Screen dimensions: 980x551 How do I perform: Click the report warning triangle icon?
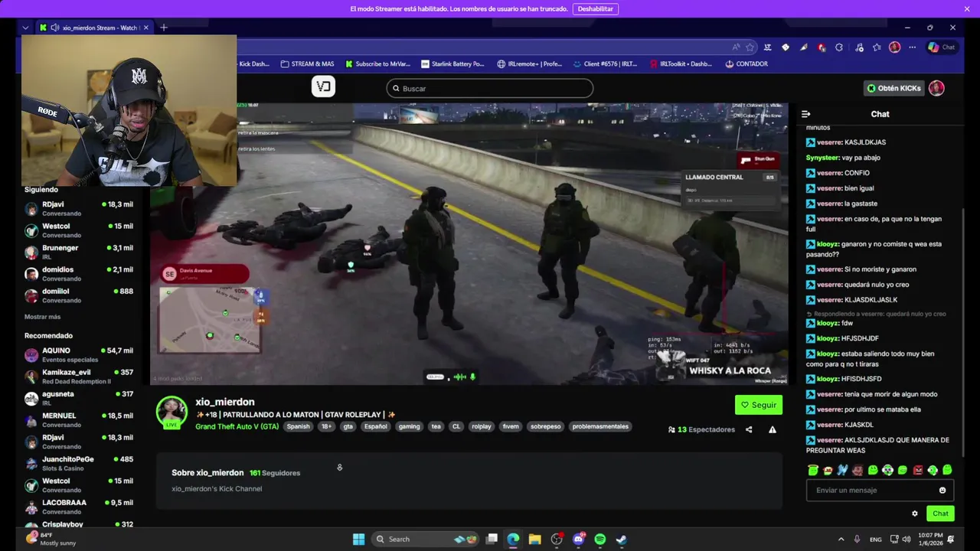[773, 430]
